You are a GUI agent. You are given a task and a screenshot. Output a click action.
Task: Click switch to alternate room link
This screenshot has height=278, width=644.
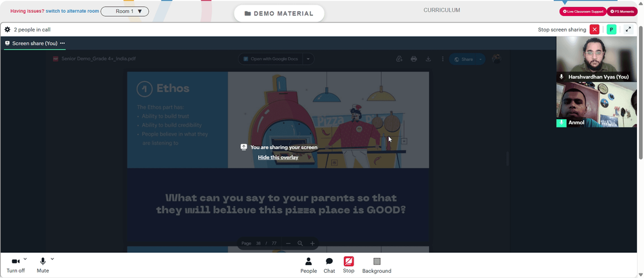[x=72, y=11]
